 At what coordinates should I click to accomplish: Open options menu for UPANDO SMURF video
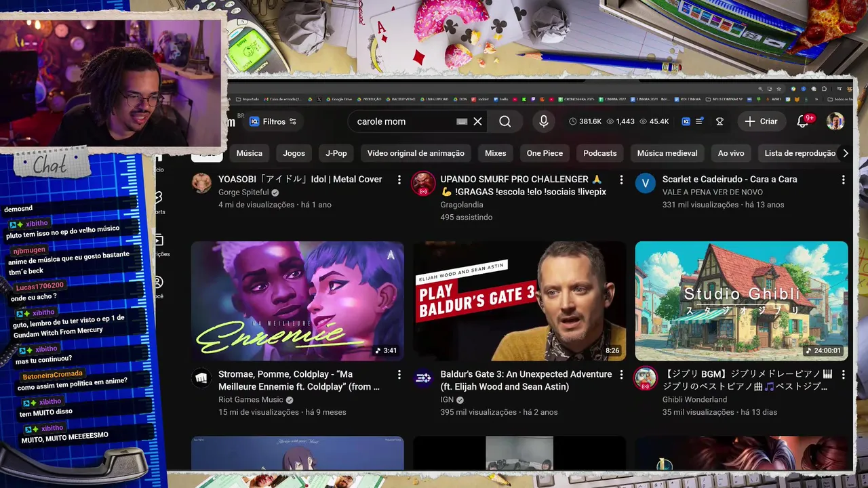pyautogui.click(x=620, y=180)
